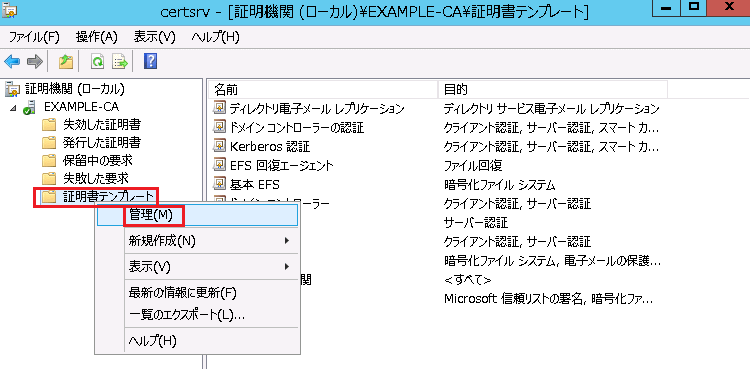Click the EFS 回復エージェント template icon
Viewport: 750px width, 369px height.
coord(219,165)
